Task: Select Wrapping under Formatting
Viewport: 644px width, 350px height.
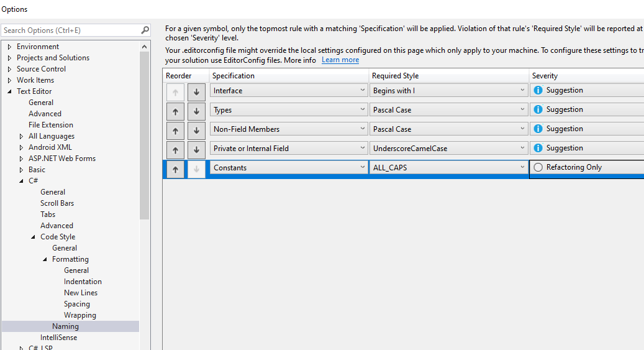Action: [x=79, y=315]
